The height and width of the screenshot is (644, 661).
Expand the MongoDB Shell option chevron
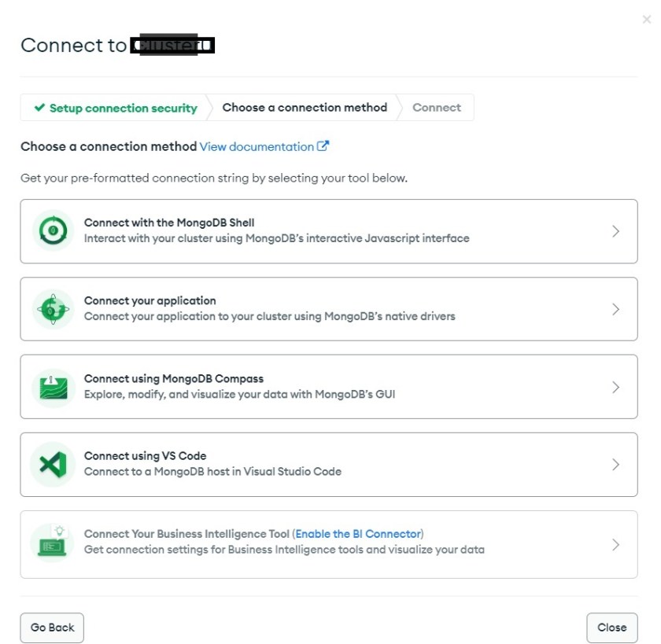tap(616, 230)
